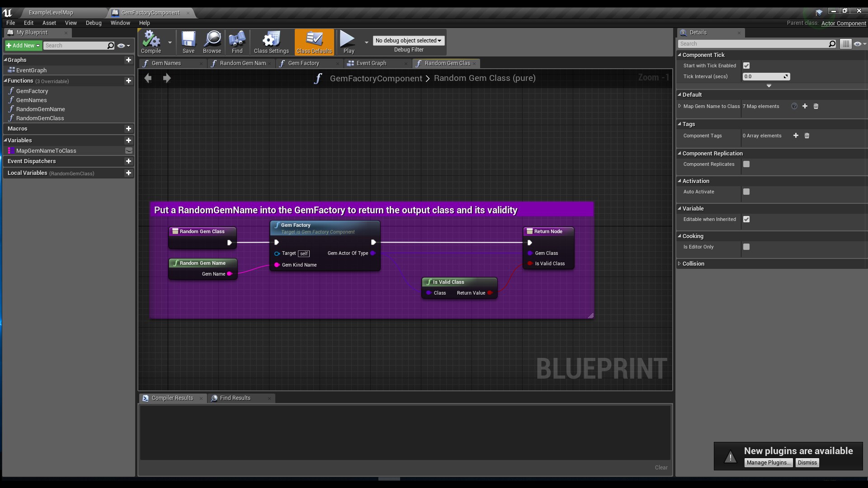Click the Manage Plugins button
Screen dimensions: 868x488
(769, 462)
